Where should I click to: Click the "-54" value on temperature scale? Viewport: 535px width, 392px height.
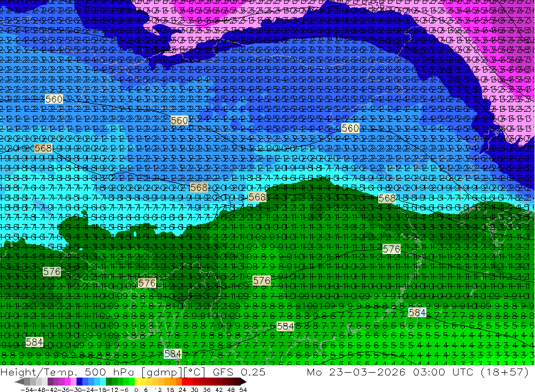point(27,390)
